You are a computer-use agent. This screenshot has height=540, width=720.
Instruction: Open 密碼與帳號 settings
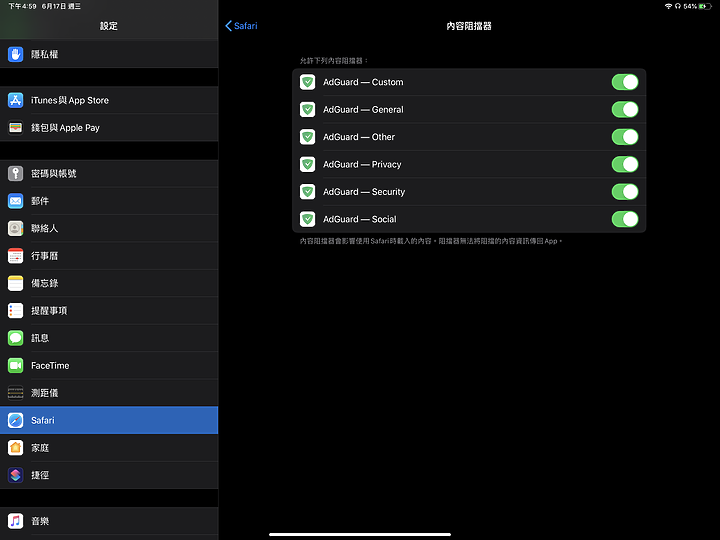point(109,174)
